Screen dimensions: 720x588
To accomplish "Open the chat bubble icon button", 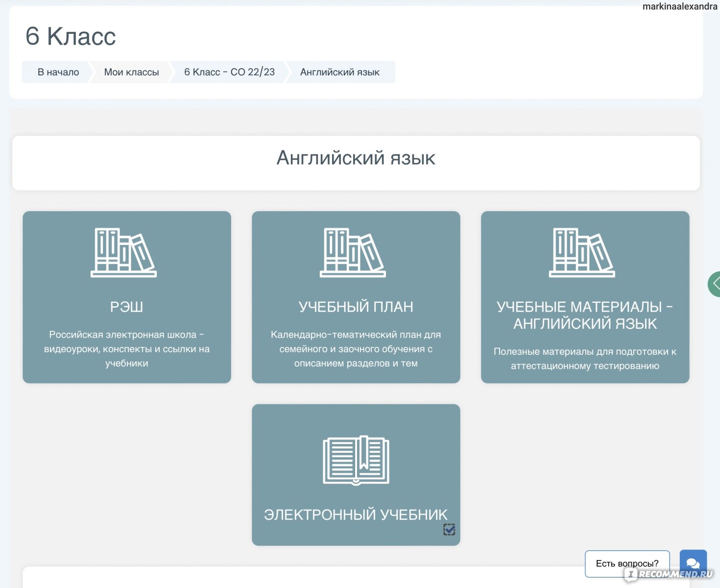I will pyautogui.click(x=693, y=563).
